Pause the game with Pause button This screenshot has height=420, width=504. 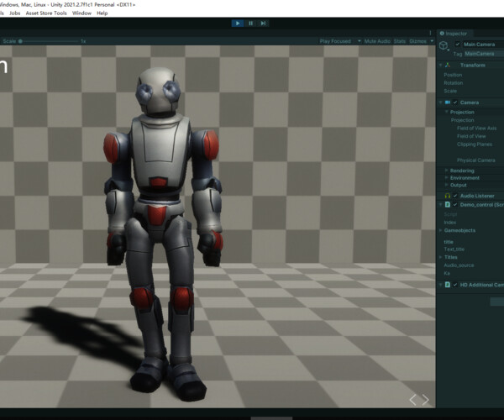(250, 24)
